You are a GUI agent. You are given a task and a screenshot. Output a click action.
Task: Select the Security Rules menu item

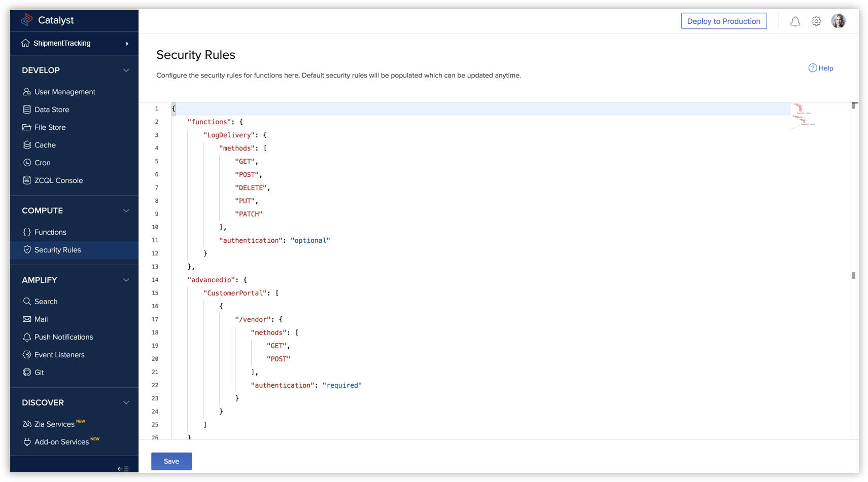tap(58, 250)
